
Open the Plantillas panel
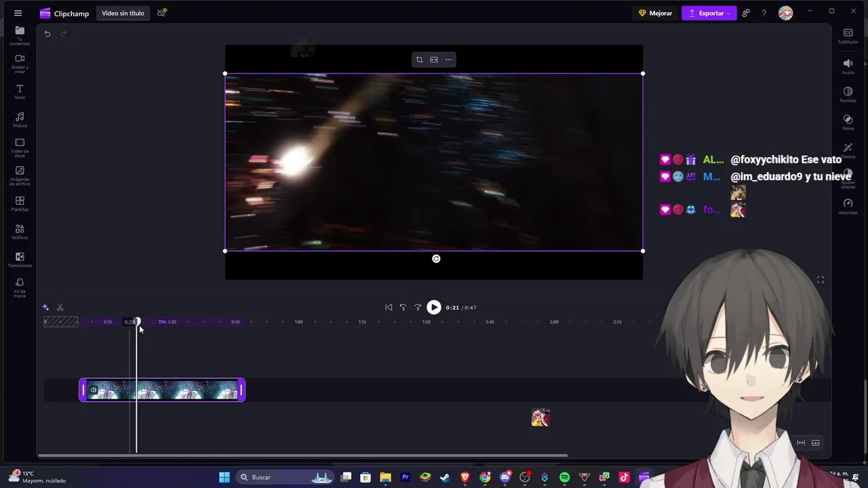[x=20, y=204]
